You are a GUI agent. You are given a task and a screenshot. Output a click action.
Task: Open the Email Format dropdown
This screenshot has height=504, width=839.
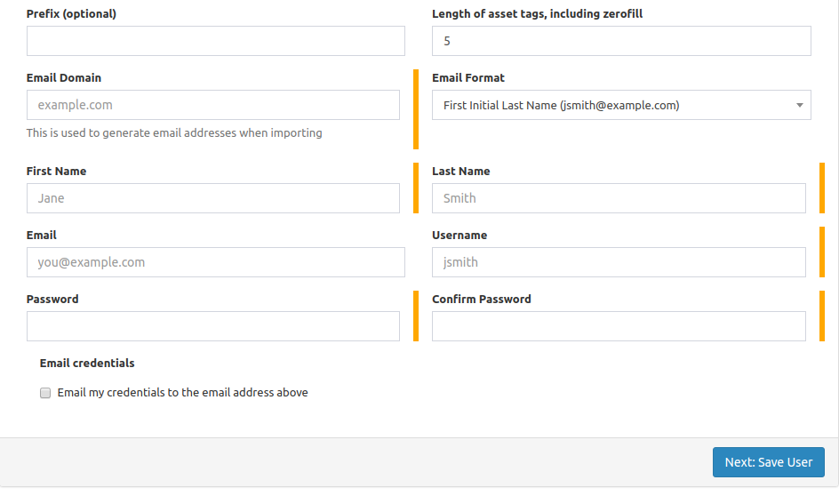pos(621,105)
